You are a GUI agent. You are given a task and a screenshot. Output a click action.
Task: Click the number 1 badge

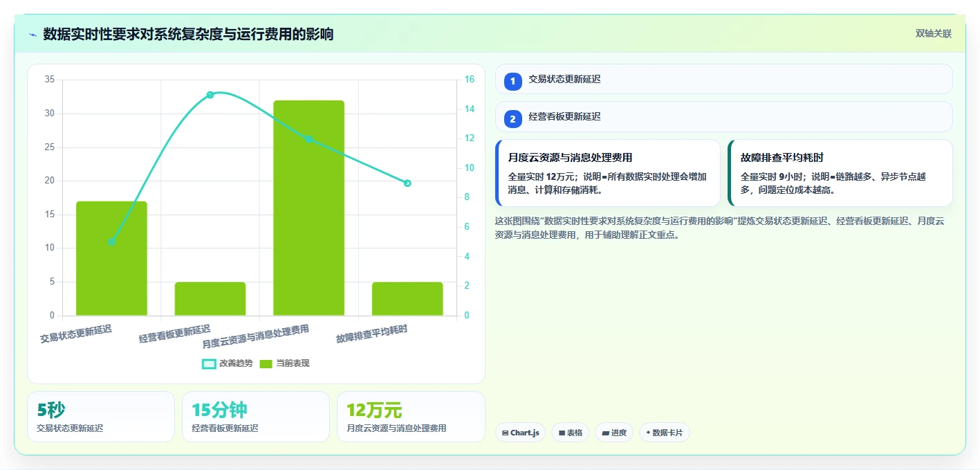coord(512,82)
